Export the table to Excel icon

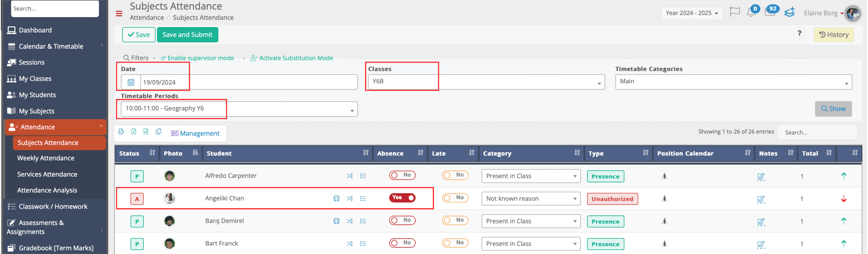coord(134,132)
